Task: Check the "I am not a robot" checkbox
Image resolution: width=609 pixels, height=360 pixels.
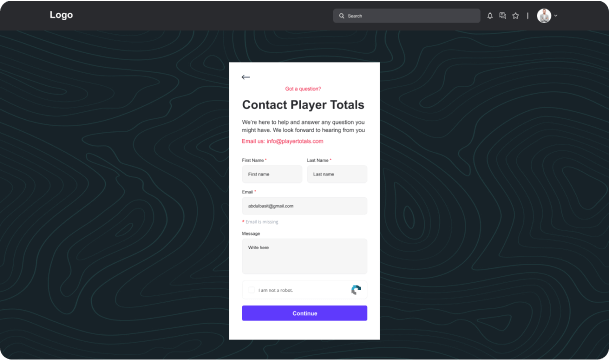Action: pos(251,290)
